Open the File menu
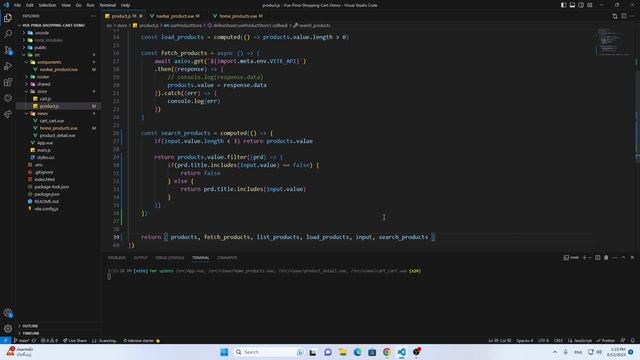Image resolution: width=640 pixels, height=360 pixels. 17,5
